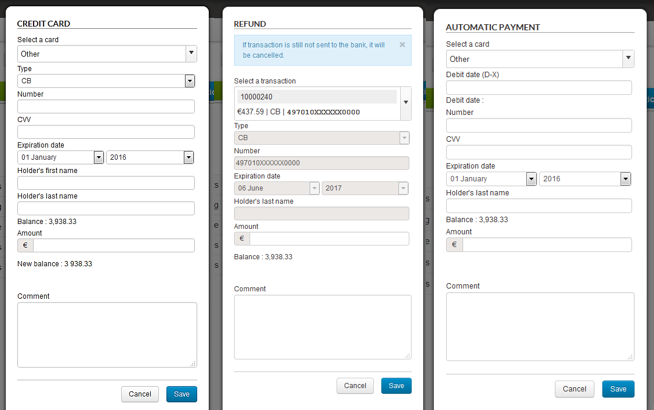
Task: Save the Credit Card form
Action: [x=181, y=394]
